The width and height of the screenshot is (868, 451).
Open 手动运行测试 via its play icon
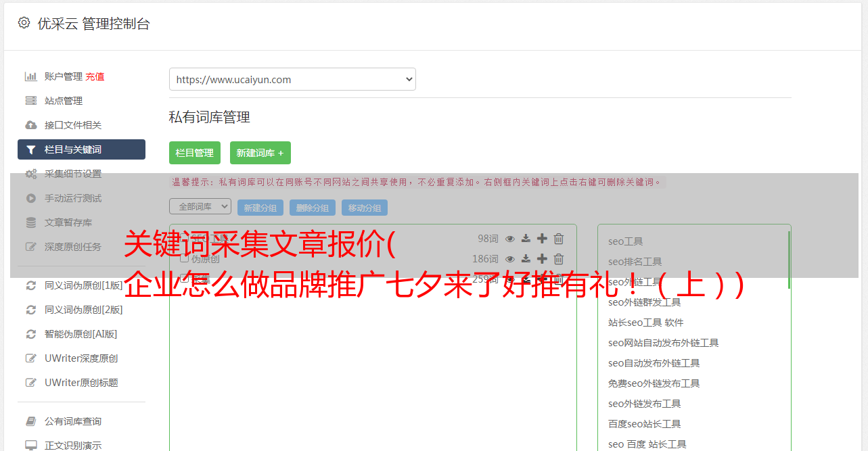[x=30, y=198]
